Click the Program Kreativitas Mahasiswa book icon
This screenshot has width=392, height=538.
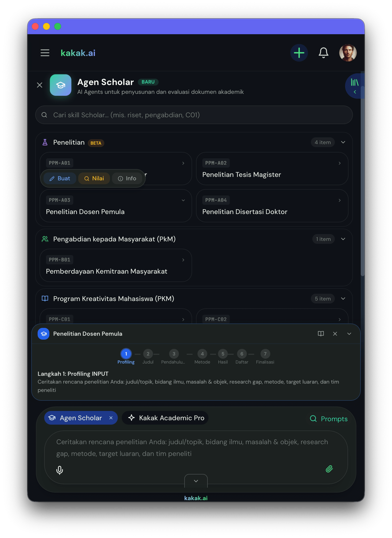(x=45, y=299)
